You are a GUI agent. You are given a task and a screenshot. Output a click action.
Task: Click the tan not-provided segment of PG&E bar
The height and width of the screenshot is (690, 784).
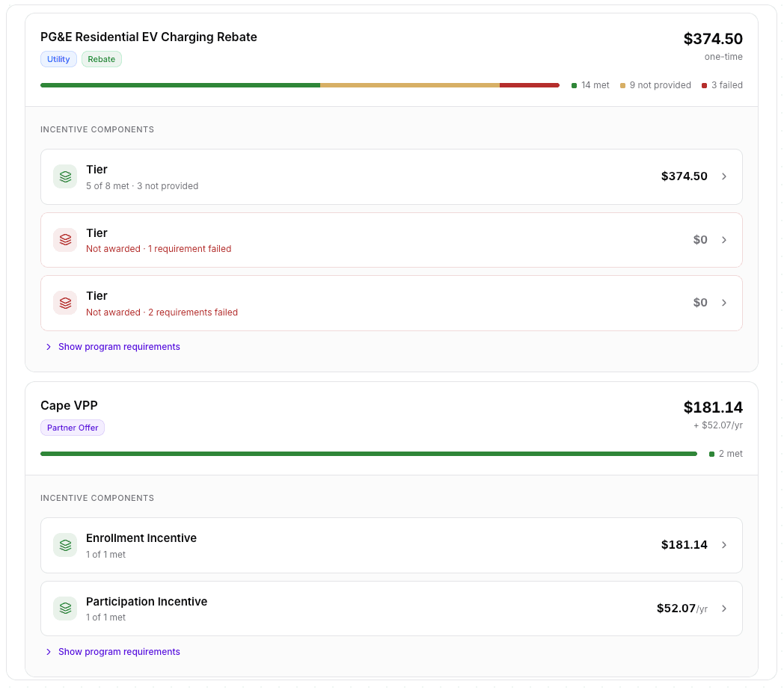tap(410, 85)
